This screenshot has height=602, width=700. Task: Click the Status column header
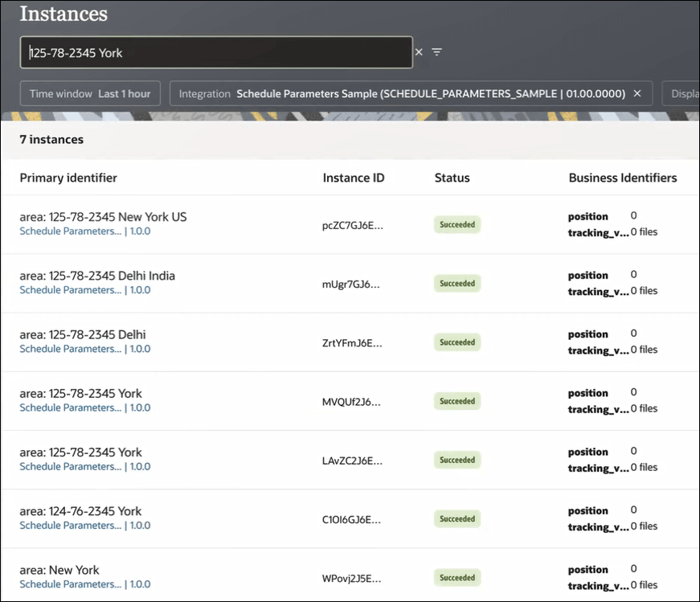click(452, 178)
